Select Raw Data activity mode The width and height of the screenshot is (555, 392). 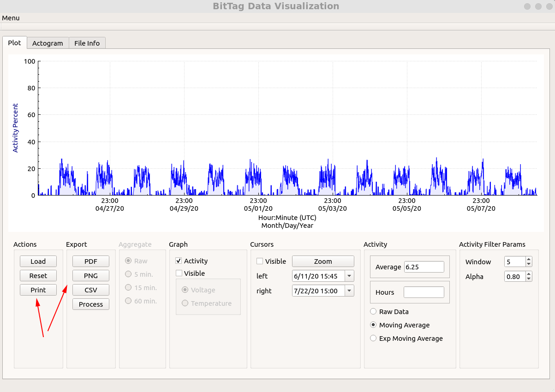(373, 311)
